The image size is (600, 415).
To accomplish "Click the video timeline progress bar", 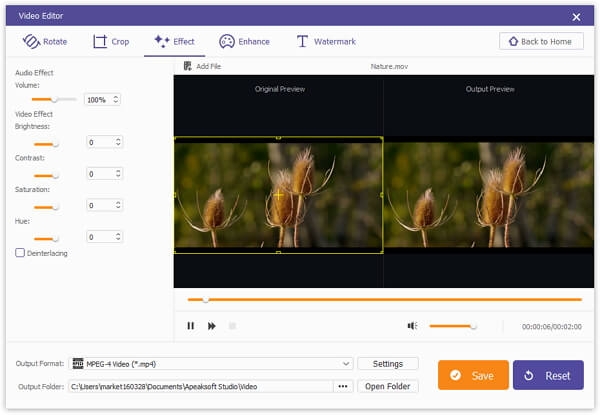I will coord(385,299).
